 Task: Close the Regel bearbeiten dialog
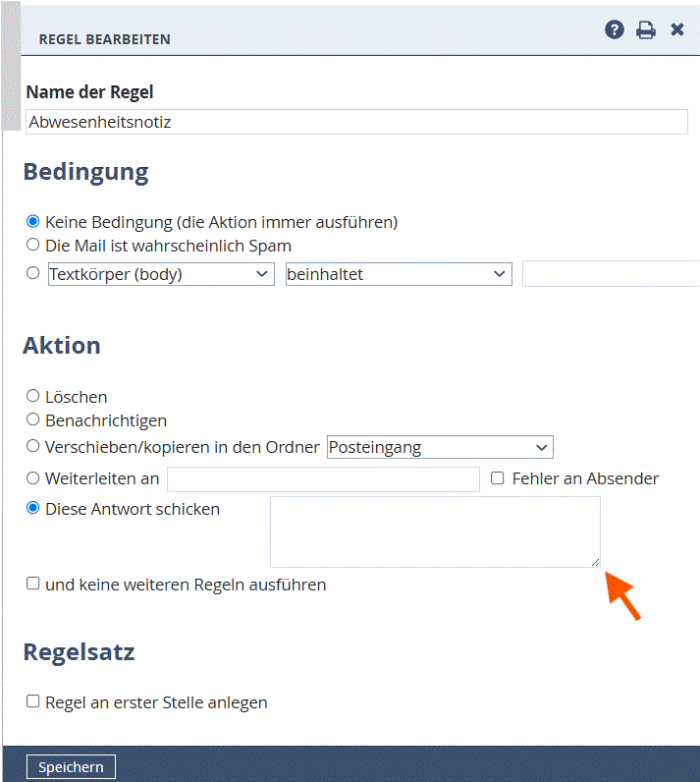[x=677, y=29]
